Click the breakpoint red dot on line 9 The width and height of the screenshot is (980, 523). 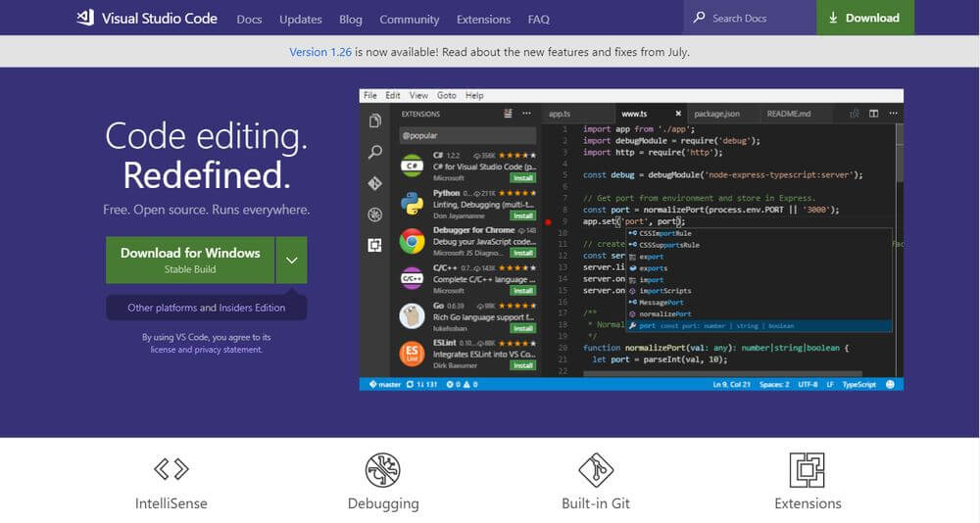(x=548, y=221)
